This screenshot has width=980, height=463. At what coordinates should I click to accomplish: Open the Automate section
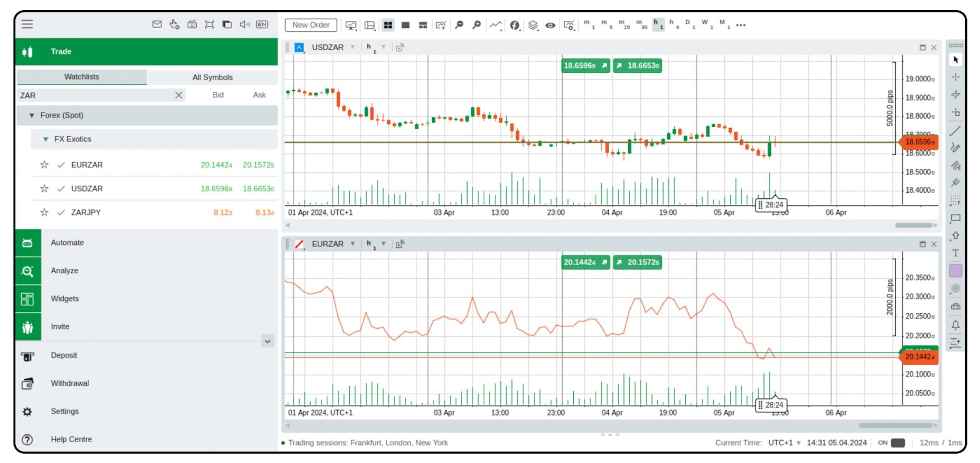(x=146, y=243)
